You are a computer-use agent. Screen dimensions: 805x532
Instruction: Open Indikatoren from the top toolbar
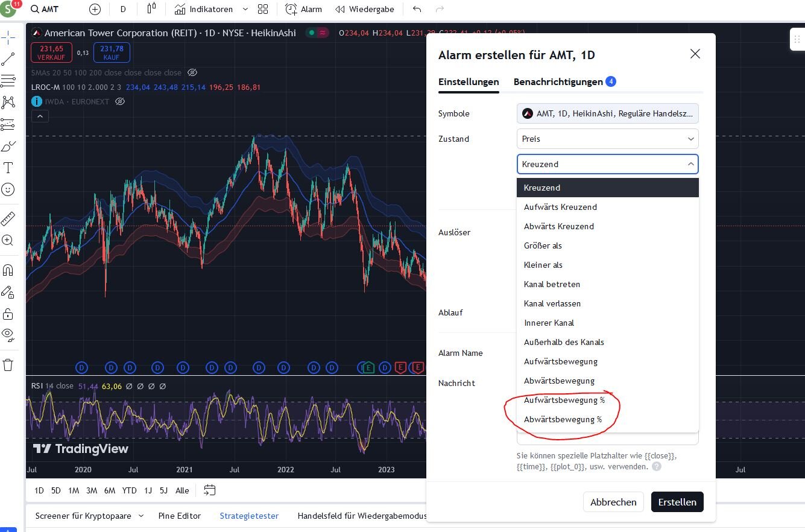point(203,9)
